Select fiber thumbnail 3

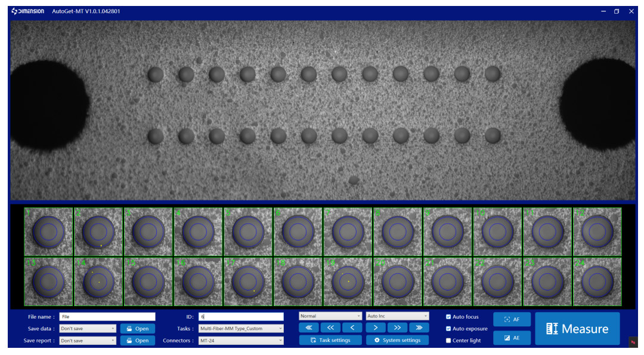click(x=148, y=231)
